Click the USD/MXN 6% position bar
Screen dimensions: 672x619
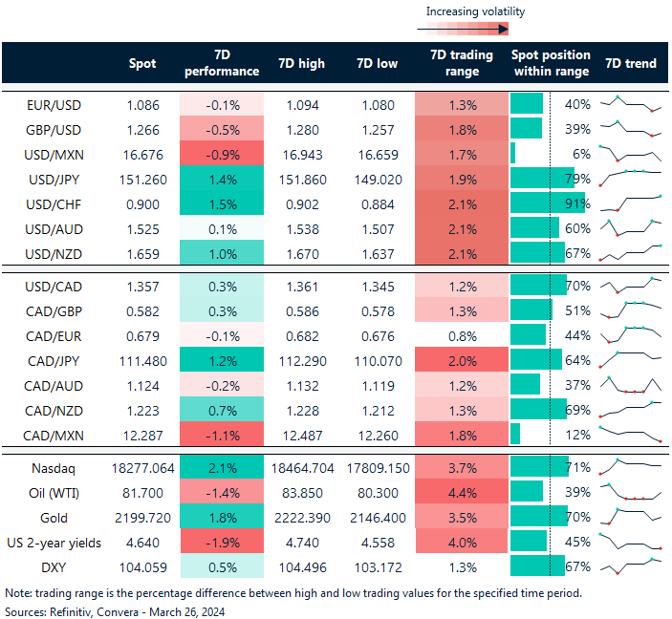tap(514, 153)
